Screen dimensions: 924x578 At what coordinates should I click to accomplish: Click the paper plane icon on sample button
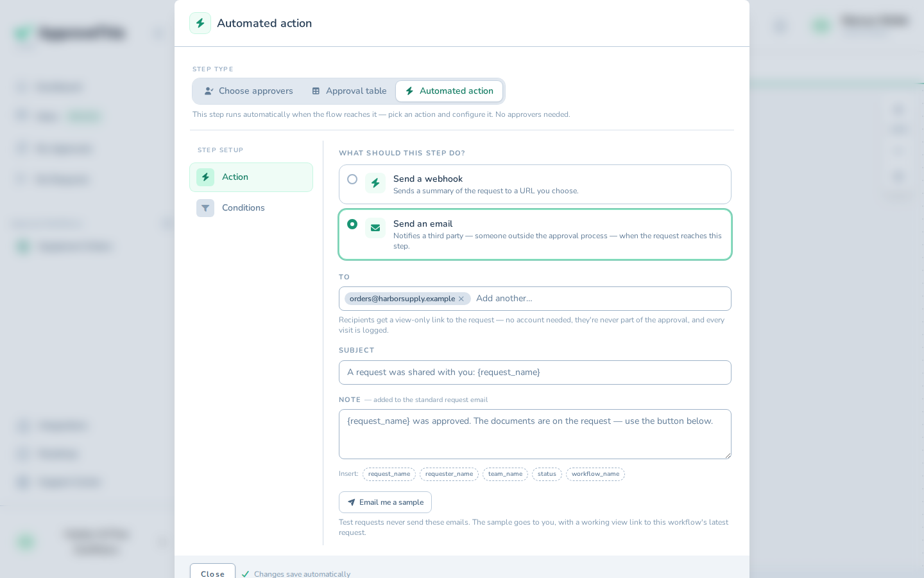point(352,502)
